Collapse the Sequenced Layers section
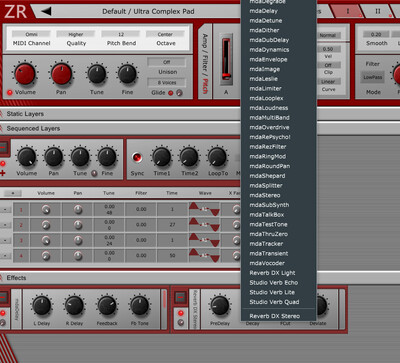This screenshot has height=363, width=400. click(33, 128)
